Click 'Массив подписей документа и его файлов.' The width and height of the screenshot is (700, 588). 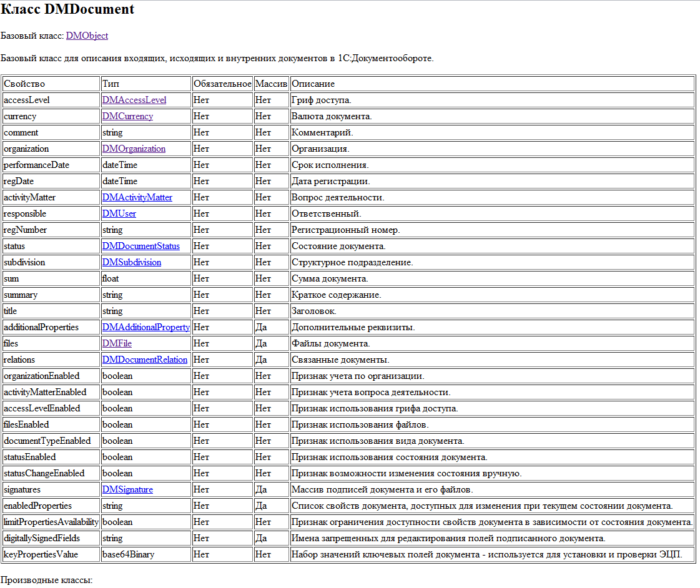coord(382,489)
